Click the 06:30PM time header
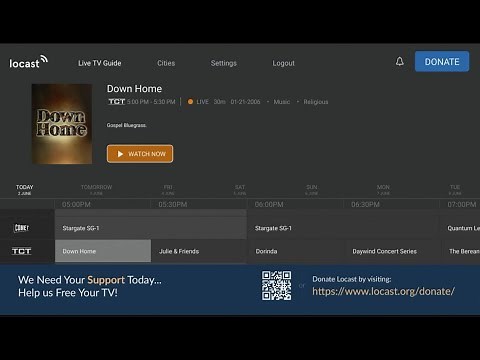 365,204
